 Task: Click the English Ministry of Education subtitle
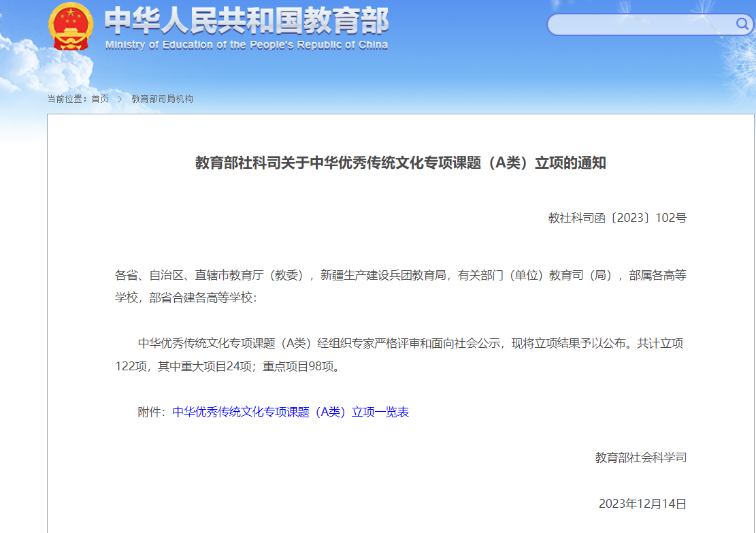pos(246,45)
